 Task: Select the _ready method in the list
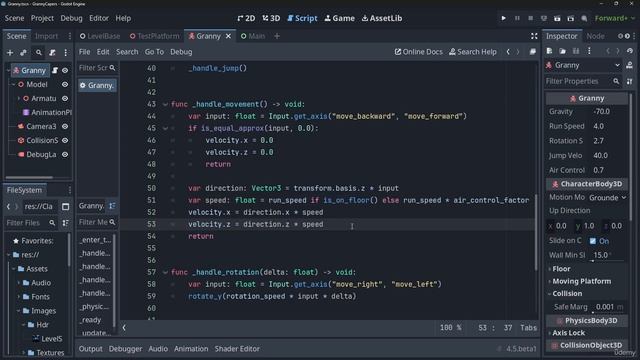coord(91,320)
